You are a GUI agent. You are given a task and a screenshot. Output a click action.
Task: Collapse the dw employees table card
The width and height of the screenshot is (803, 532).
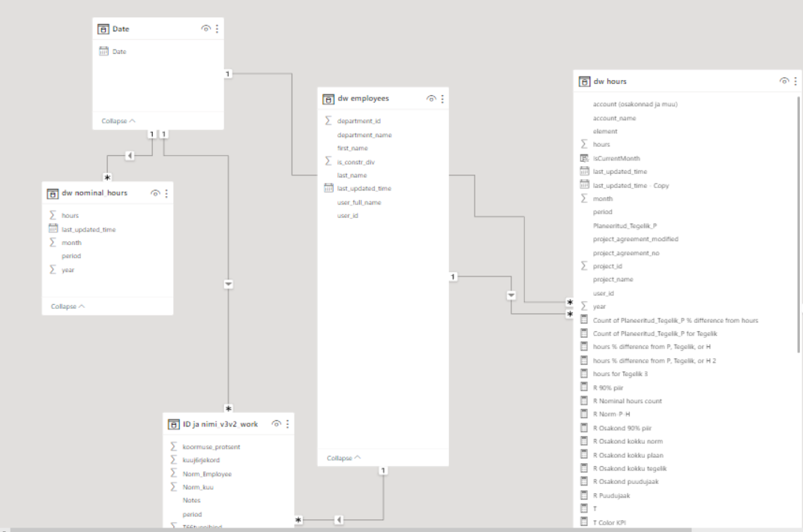pyautogui.click(x=343, y=458)
